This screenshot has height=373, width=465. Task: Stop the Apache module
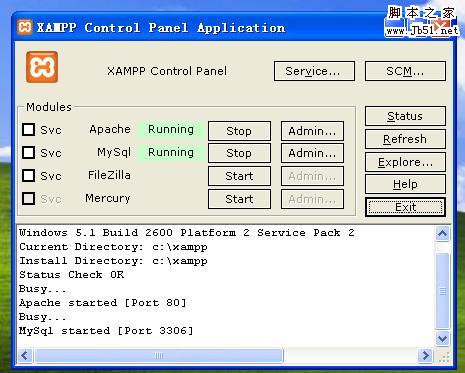(x=239, y=131)
